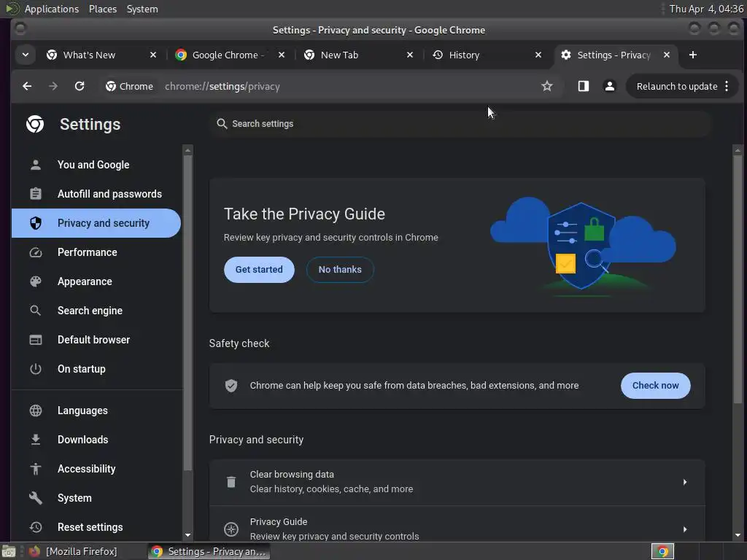Select the Settings - Privacy tab
The width and height of the screenshot is (747, 560).
click(x=613, y=55)
